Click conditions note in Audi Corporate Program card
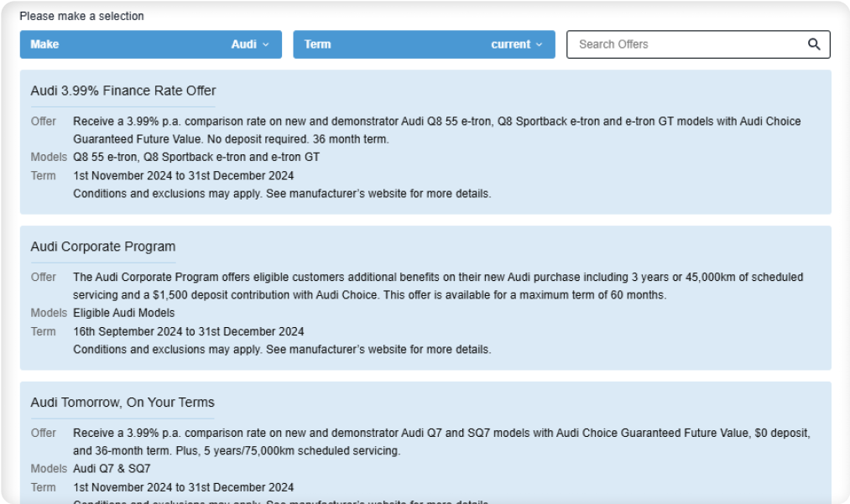This screenshot has width=850, height=504. 282,350
